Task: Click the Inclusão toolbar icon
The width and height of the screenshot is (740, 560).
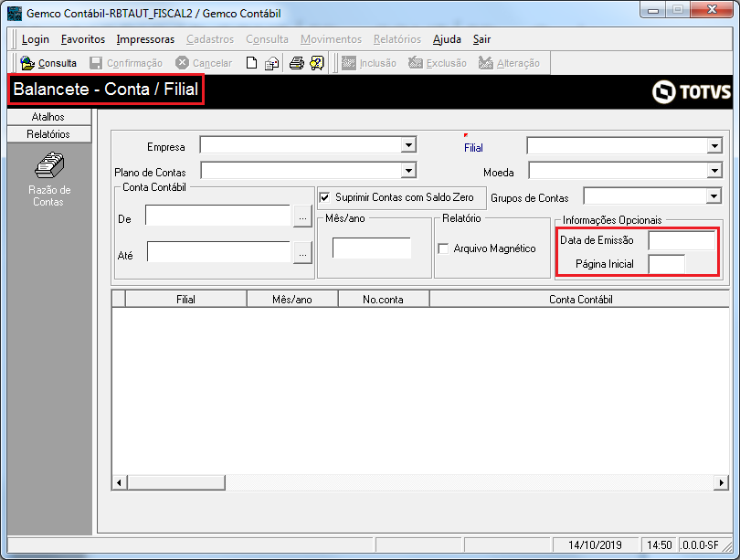Action: point(348,63)
